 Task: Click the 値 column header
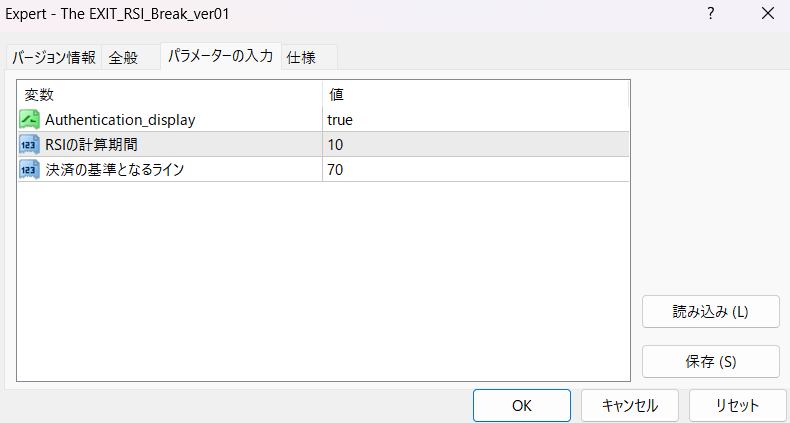475,94
